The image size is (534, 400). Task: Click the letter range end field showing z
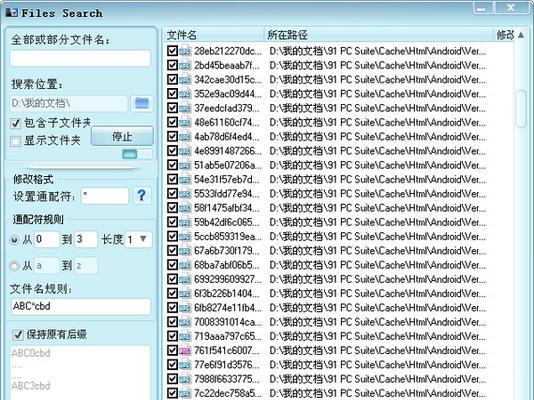pyautogui.click(x=86, y=266)
